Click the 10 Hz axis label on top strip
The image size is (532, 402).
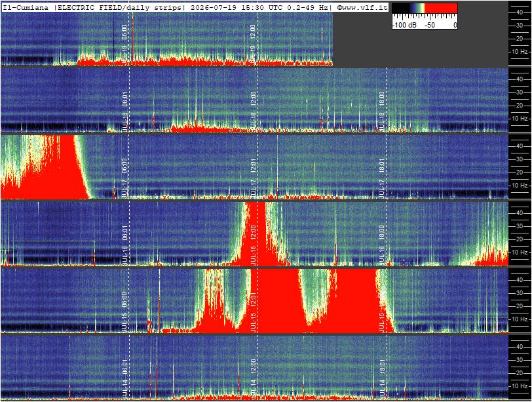[x=520, y=52]
